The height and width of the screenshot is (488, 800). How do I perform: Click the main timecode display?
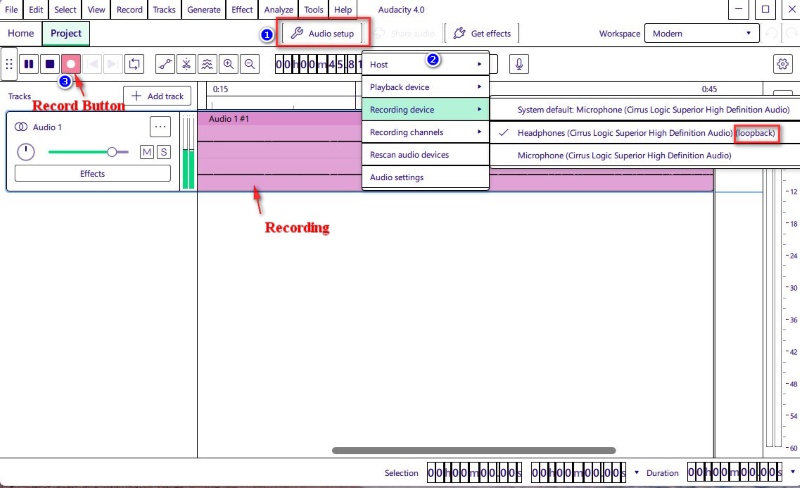(x=318, y=64)
